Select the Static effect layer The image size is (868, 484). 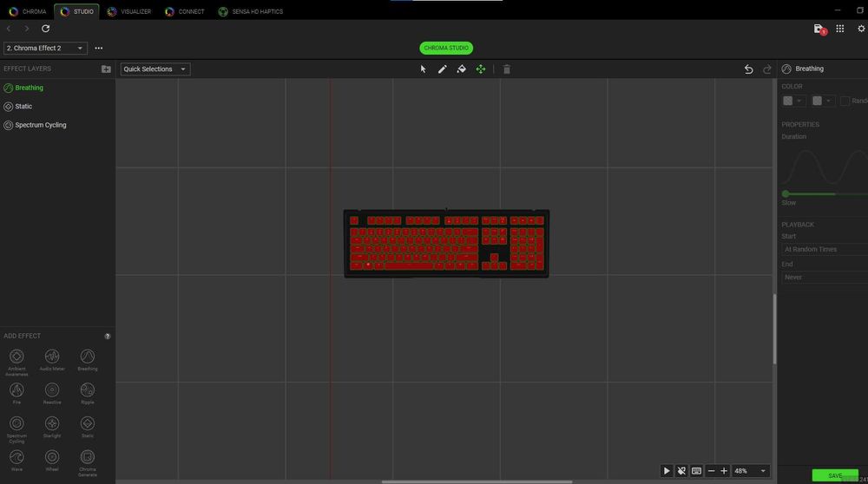[57, 106]
